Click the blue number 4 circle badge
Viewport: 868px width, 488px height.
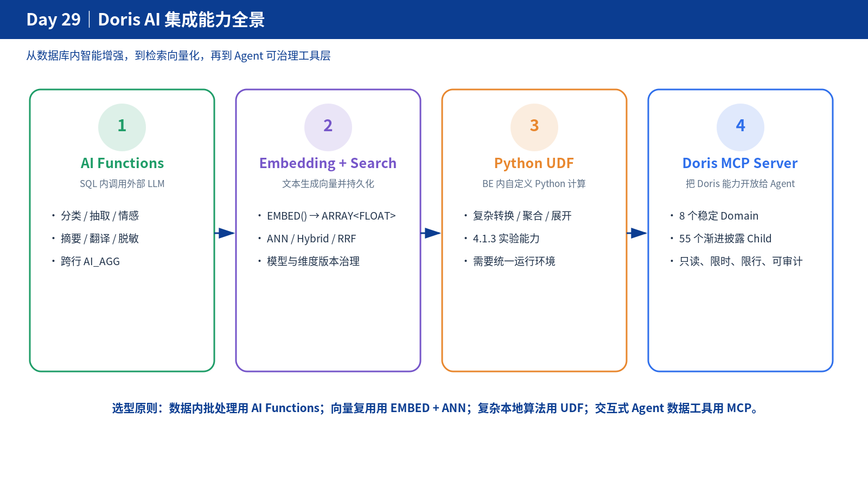[741, 127]
